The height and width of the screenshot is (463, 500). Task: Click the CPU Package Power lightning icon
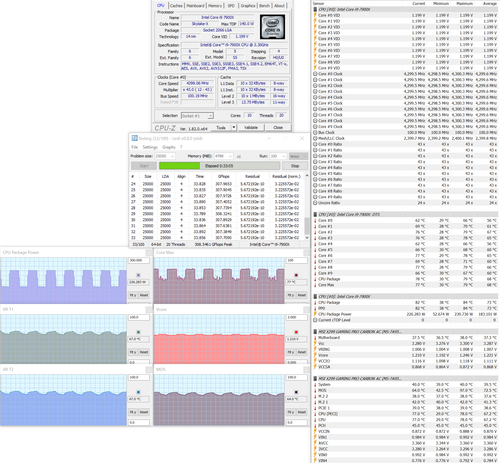click(315, 314)
